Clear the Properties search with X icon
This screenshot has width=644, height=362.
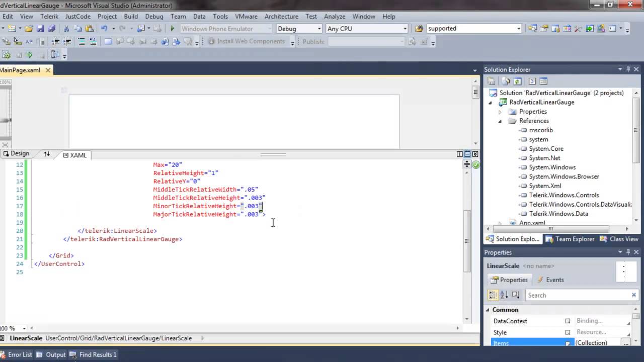(634, 295)
